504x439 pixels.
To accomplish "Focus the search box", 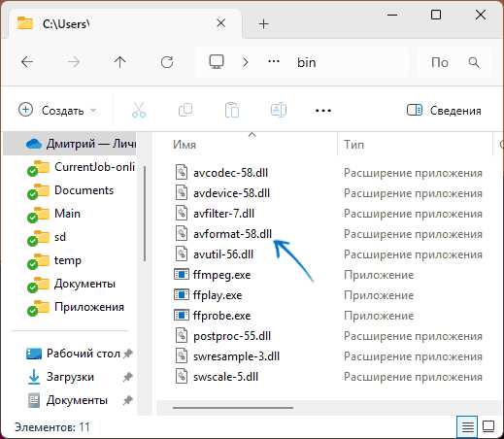I will [454, 62].
